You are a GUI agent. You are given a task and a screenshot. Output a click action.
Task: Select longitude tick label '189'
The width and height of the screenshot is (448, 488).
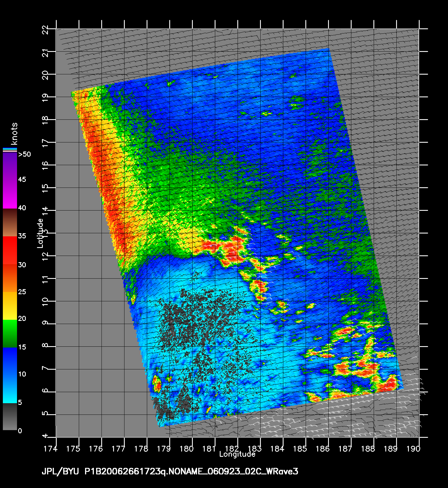391,449
